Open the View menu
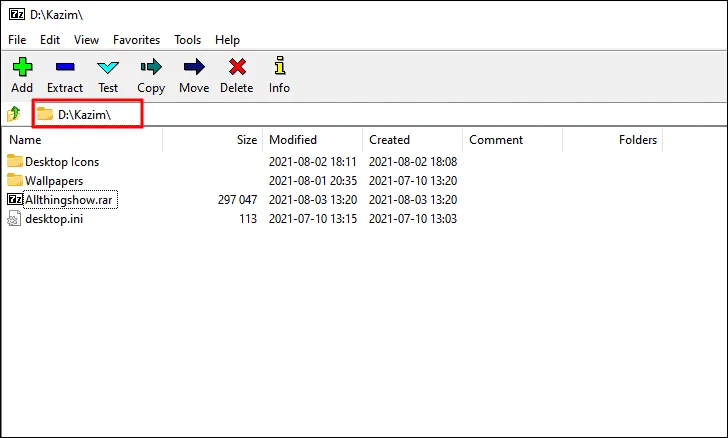The width and height of the screenshot is (728, 438). [86, 40]
